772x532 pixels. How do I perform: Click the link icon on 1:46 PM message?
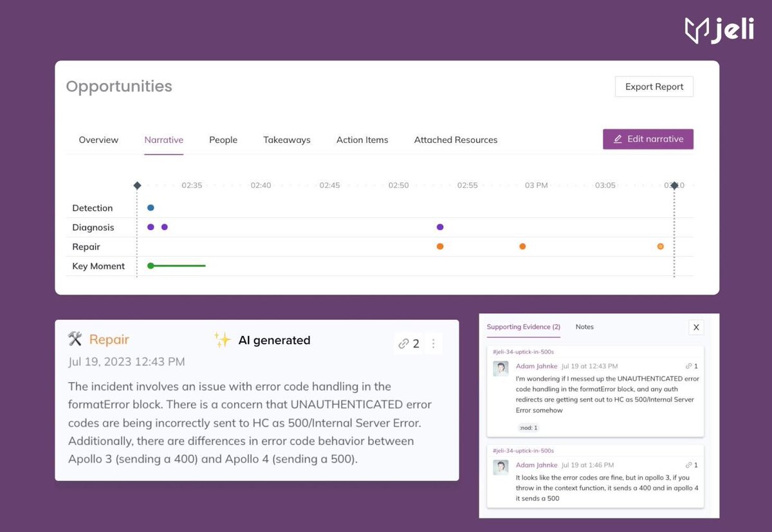pos(689,465)
